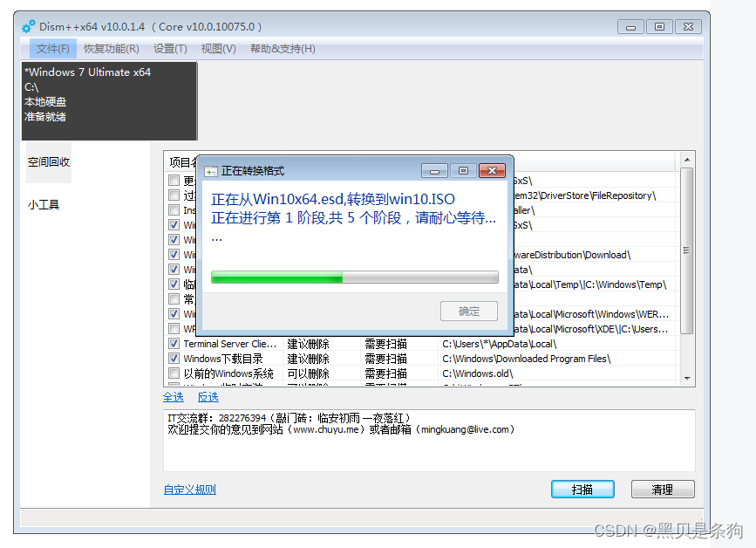
Task: Check the checkbox for the Ins row
Action: pyautogui.click(x=174, y=209)
